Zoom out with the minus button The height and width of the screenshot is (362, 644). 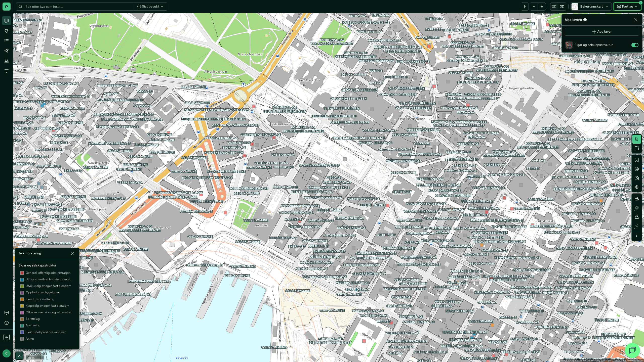pos(534,7)
